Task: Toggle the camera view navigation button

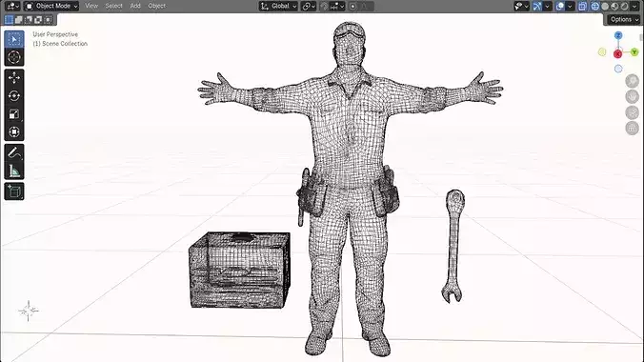Action: 632,112
